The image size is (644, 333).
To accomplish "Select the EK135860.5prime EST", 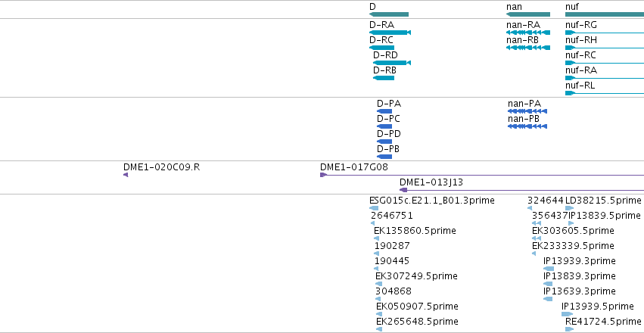I will [376, 238].
